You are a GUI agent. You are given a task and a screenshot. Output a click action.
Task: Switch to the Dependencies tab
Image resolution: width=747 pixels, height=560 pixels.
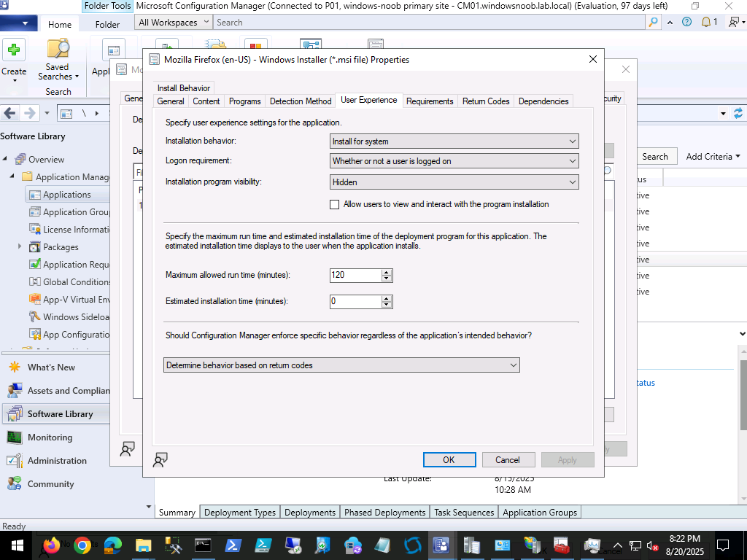click(x=543, y=101)
